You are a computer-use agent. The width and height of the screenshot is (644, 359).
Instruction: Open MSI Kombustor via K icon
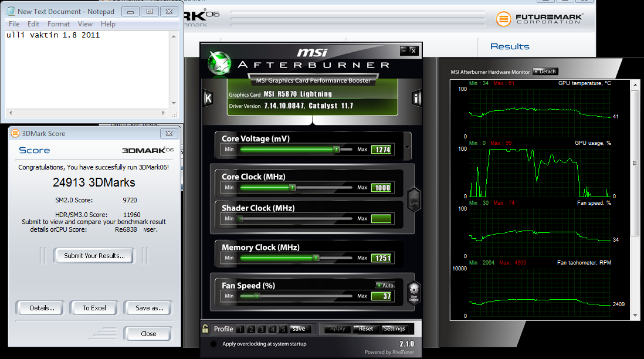pos(208,98)
